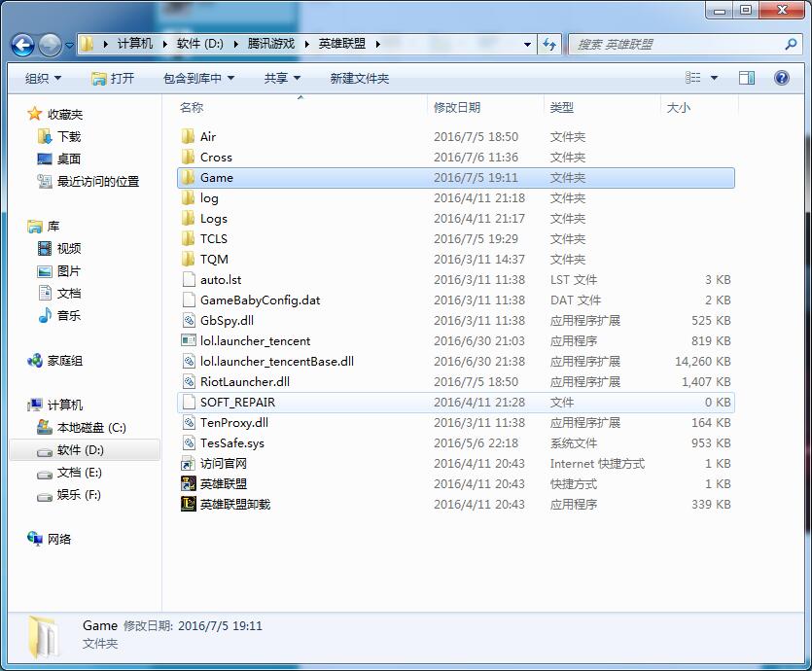Select TenProxy.dll file icon
This screenshot has height=671, width=812.
tap(189, 422)
